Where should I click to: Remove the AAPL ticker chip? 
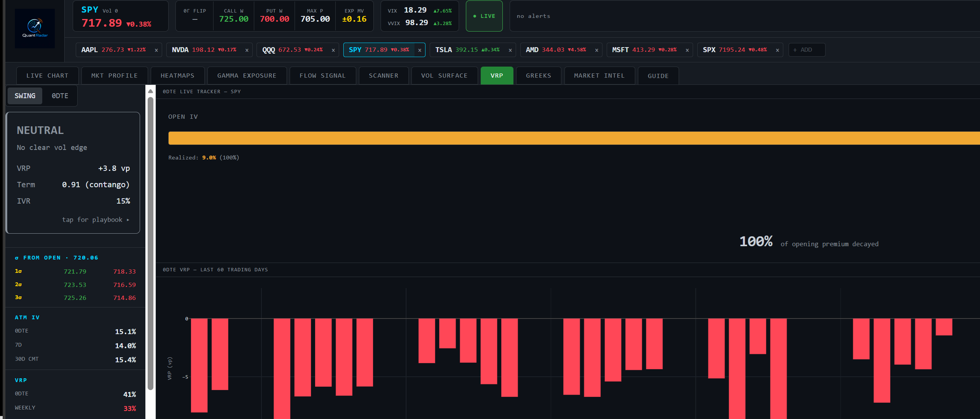point(156,50)
